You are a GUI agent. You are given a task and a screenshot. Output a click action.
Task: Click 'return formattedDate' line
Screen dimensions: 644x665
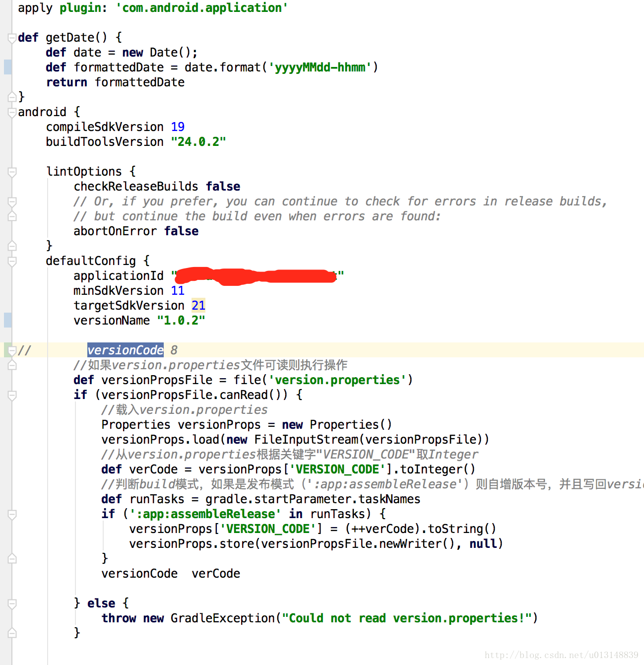(x=115, y=82)
